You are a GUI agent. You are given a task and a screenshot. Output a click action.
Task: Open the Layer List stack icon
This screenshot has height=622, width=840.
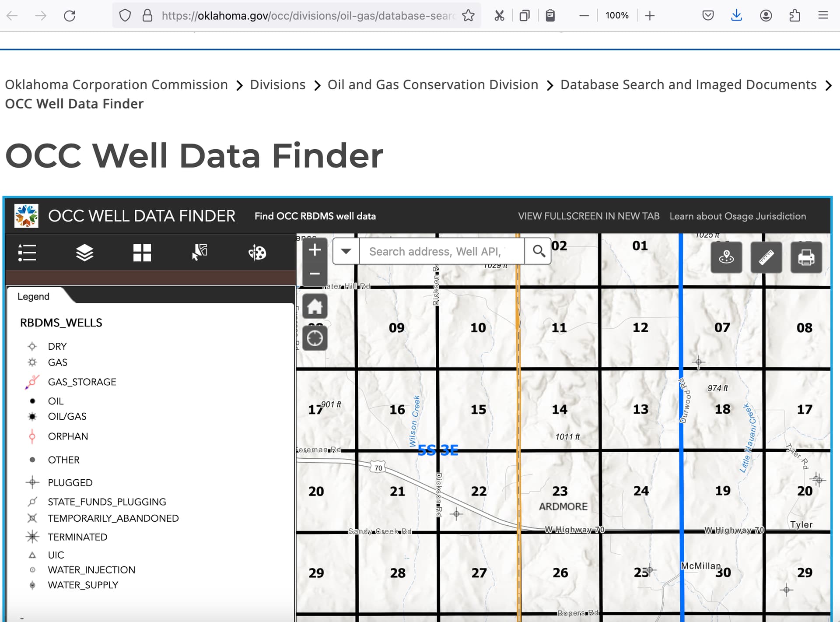tap(84, 253)
